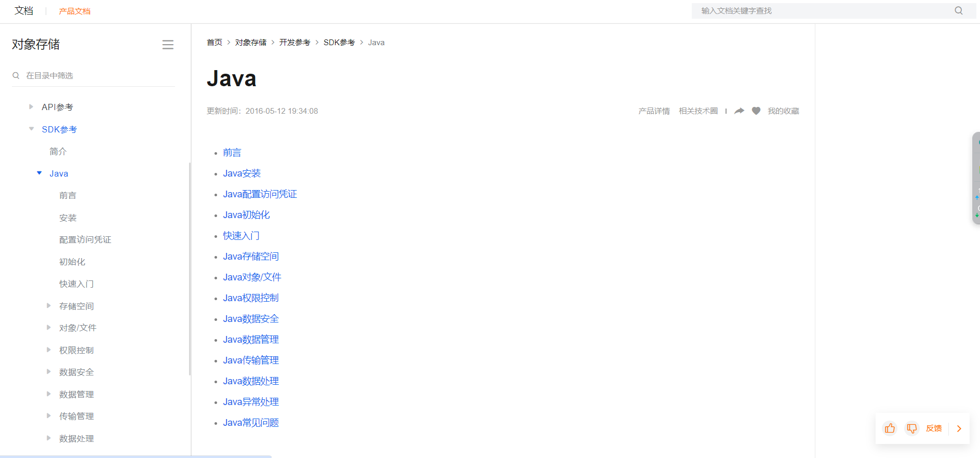Click the directory filter search icon
The height and width of the screenshot is (458, 980).
pyautogui.click(x=16, y=75)
